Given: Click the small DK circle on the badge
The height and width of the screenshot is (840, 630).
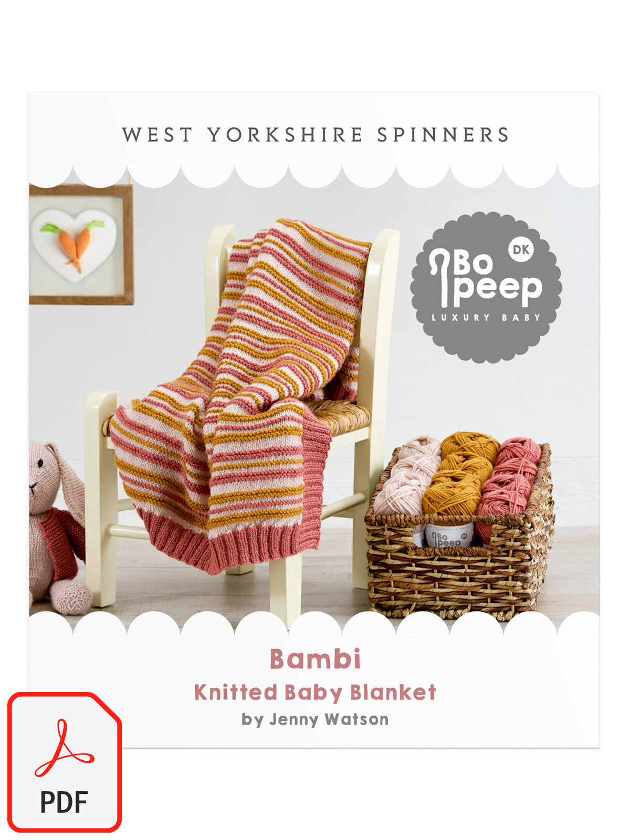Looking at the screenshot, I should tap(521, 250).
